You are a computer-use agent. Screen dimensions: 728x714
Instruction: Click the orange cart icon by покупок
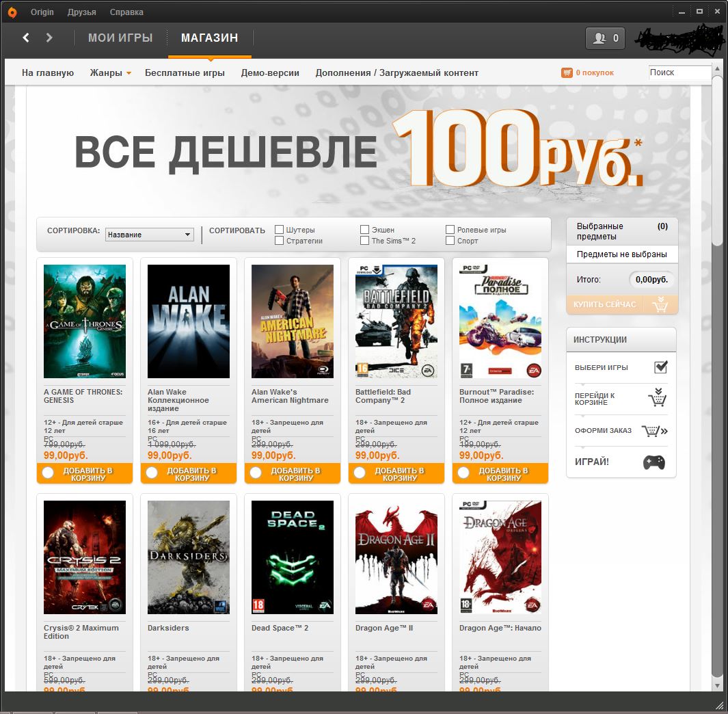pos(567,73)
